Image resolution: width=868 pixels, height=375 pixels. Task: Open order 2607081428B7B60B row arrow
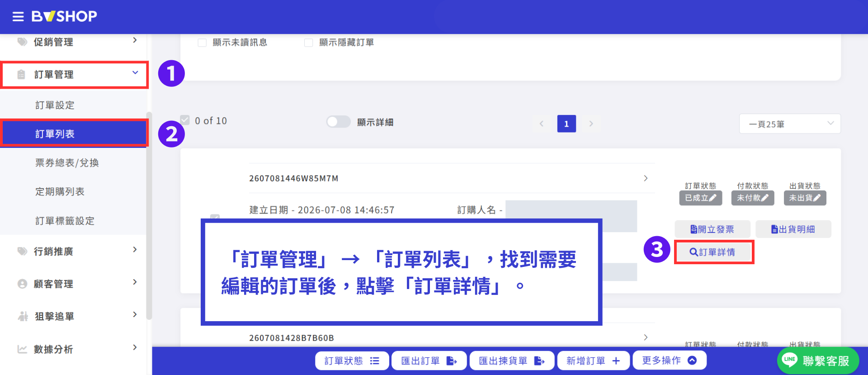(x=646, y=337)
